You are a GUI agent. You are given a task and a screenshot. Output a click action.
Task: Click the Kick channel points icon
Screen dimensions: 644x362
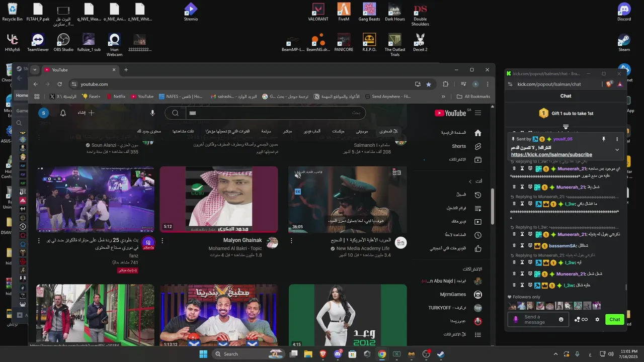[581, 319]
